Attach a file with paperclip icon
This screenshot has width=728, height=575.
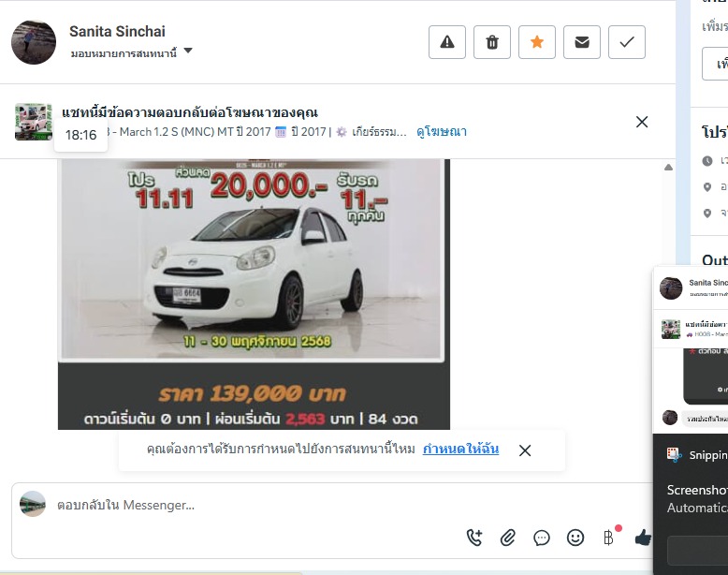point(507,538)
